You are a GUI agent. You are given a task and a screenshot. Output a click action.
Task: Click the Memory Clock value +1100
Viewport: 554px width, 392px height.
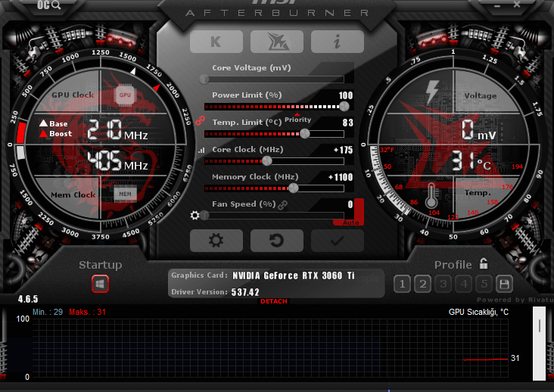pyautogui.click(x=341, y=177)
